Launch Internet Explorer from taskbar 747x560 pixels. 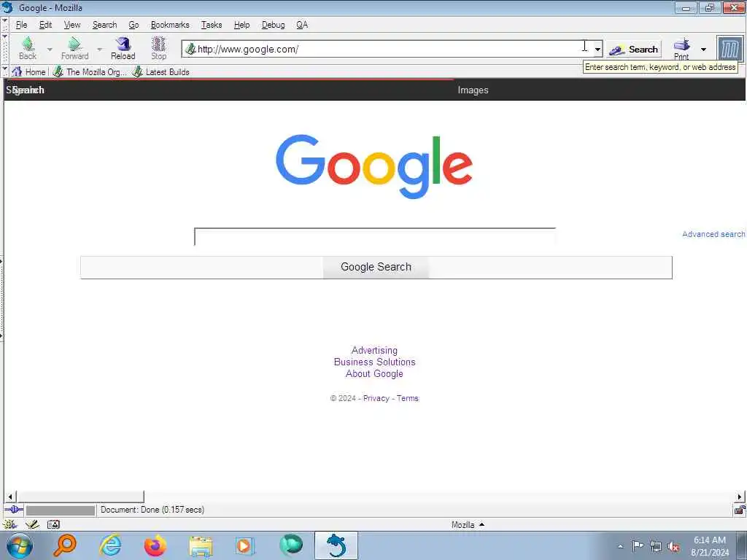pos(110,545)
